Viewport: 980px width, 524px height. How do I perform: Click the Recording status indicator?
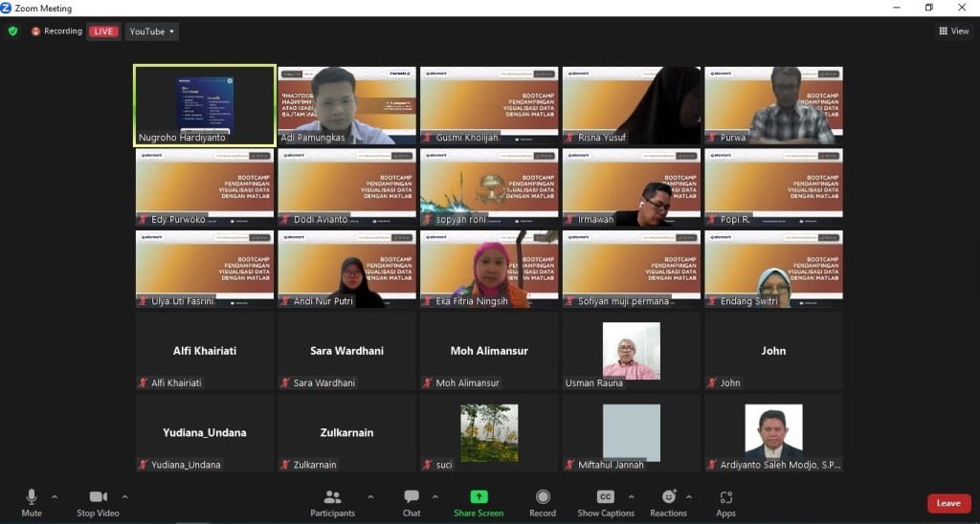[x=56, y=32]
